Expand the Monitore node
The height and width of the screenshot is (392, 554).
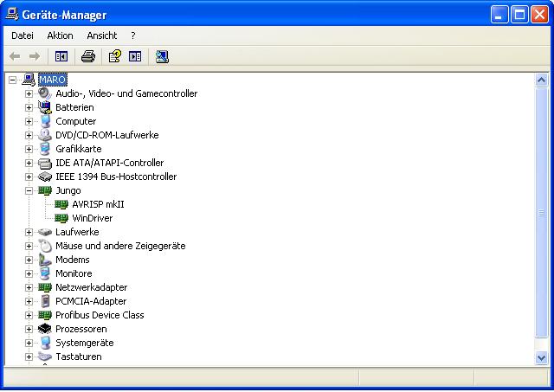click(29, 273)
